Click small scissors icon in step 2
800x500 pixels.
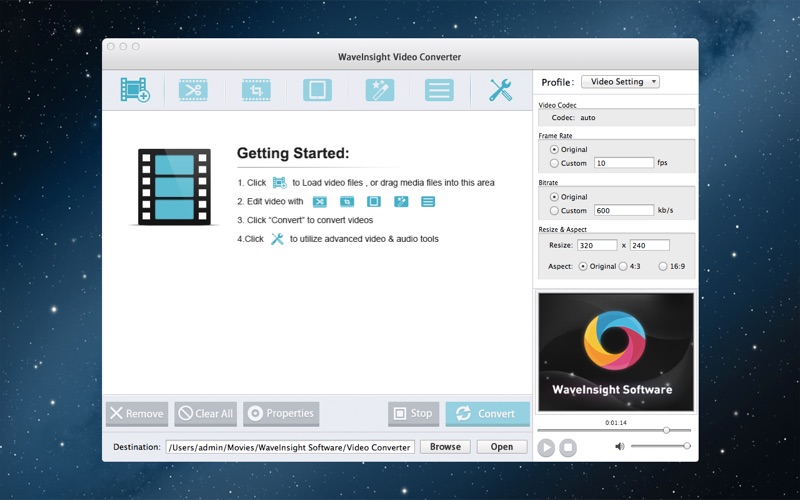319,202
